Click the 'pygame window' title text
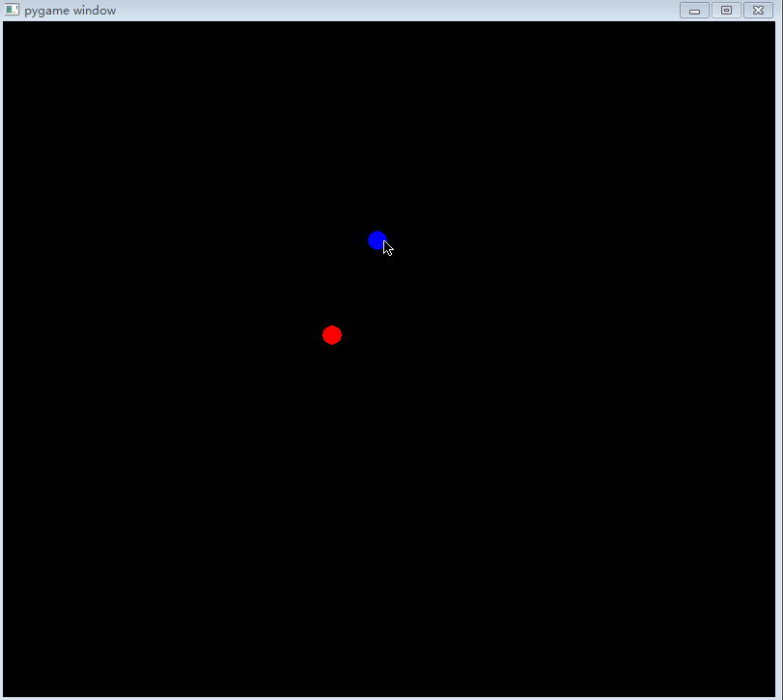 (70, 11)
